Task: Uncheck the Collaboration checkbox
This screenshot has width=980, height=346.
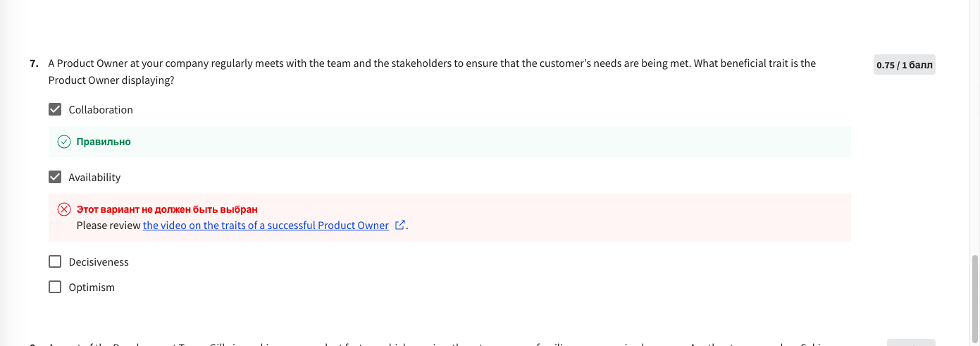Action: [x=55, y=109]
